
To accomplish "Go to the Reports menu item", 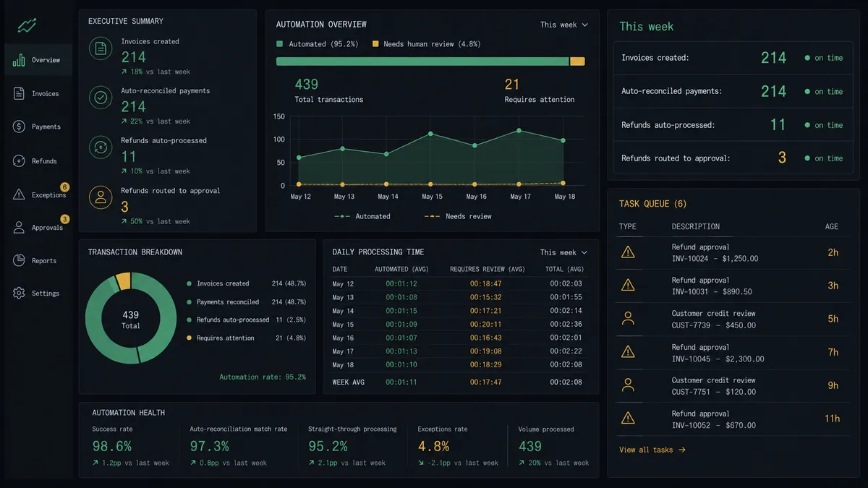I will click(38, 260).
